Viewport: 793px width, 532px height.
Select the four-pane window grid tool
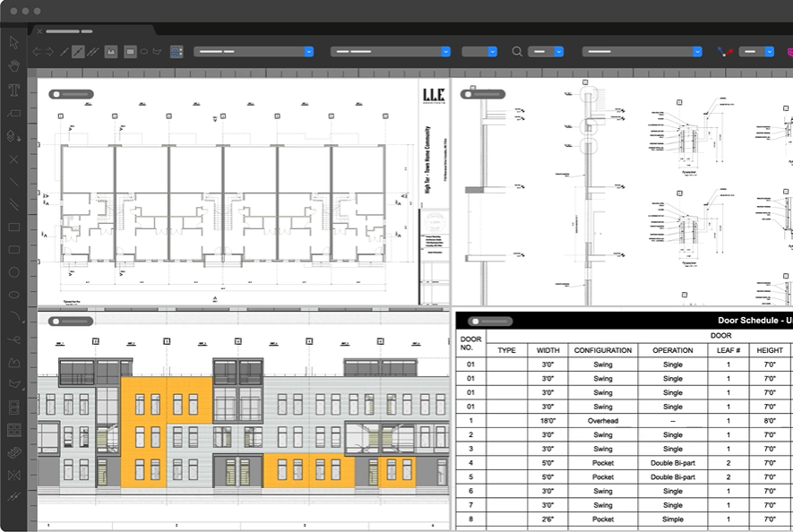click(13, 430)
